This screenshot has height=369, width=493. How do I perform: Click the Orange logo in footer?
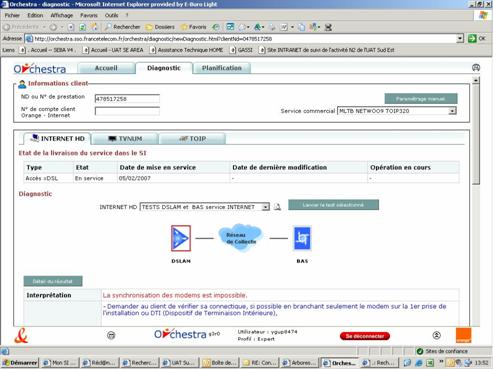[x=463, y=335]
